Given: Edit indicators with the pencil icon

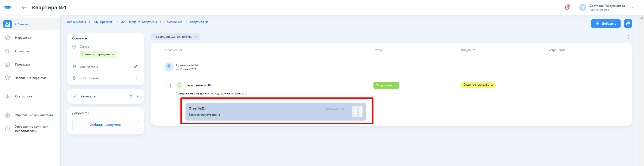Looking at the screenshot, I should 136,67.
